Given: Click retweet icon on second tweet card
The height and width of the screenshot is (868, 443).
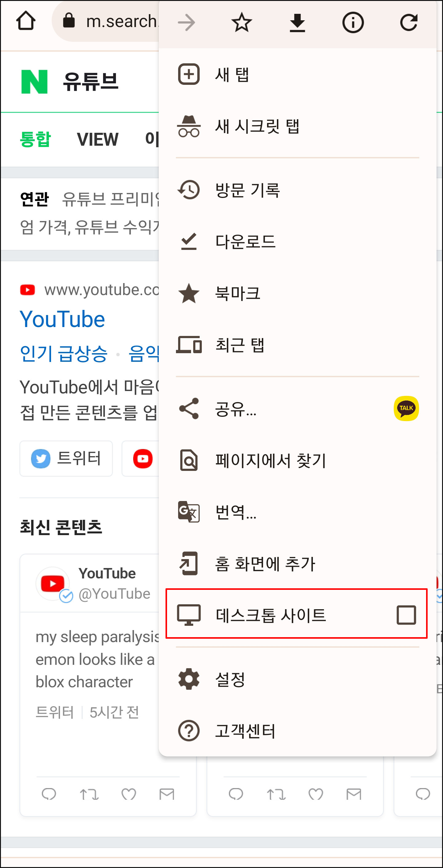Looking at the screenshot, I should coord(276,794).
